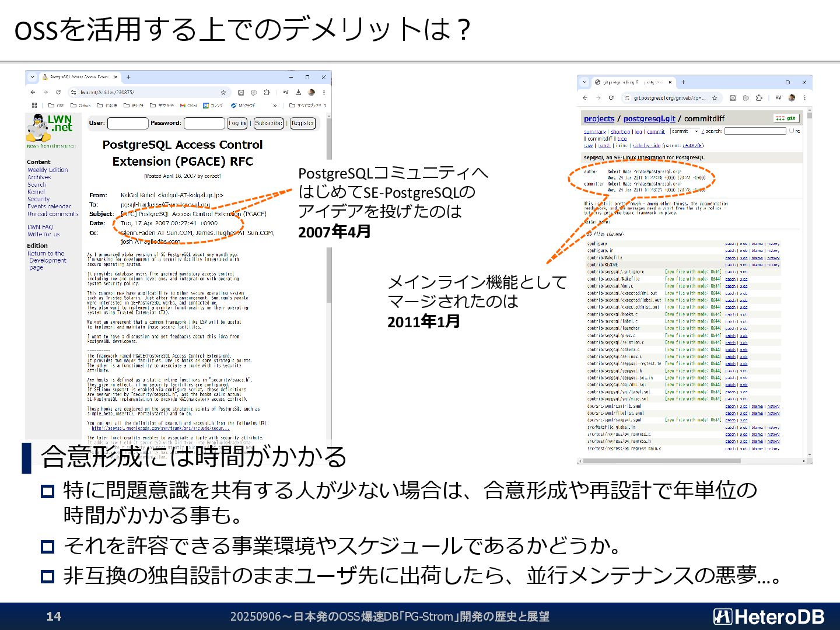Open the 'projects' breadcrumb link in gitweb
Image resolution: width=840 pixels, height=630 pixels.
coord(599,119)
